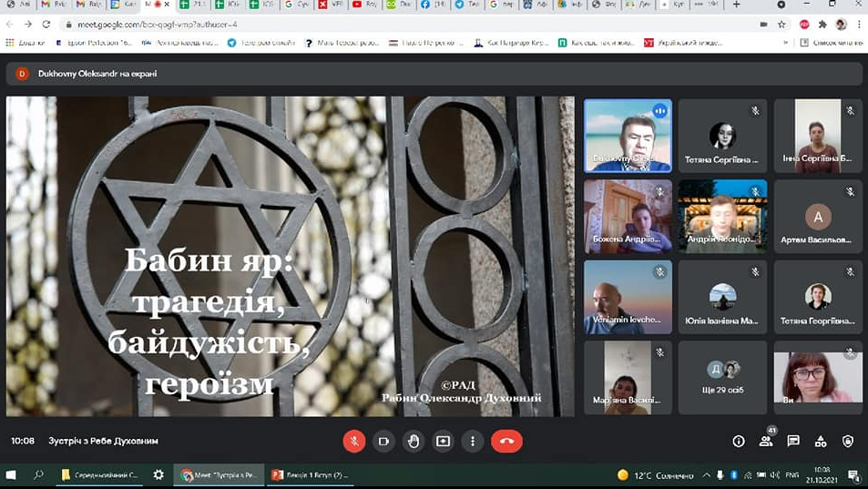
Task: Show the participants list panel
Action: pos(766,441)
